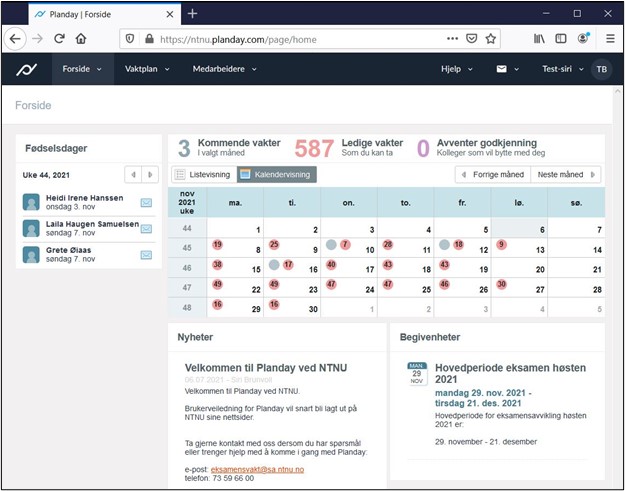Switch to Listevisning view
The width and height of the screenshot is (625, 491).
coord(204,175)
